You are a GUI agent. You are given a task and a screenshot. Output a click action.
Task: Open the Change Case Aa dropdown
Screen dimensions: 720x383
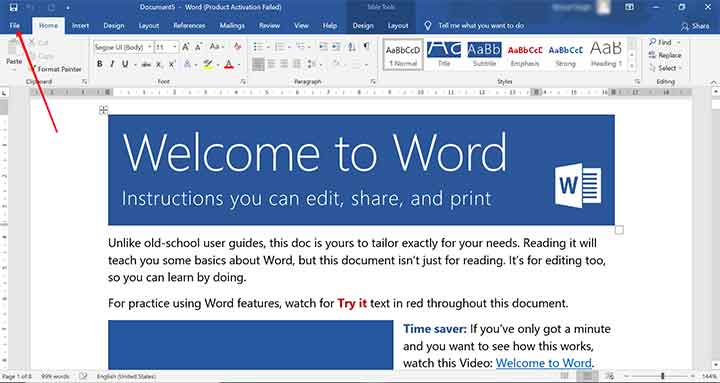217,47
